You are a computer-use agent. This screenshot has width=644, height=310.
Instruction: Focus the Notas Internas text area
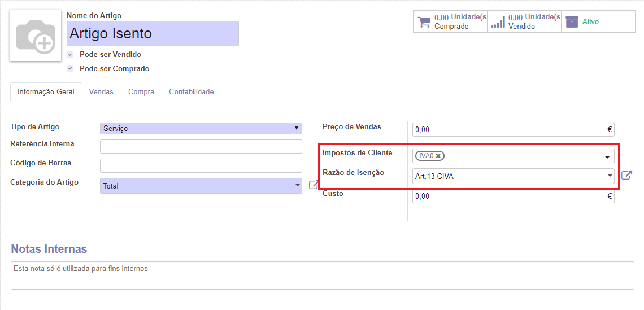pyautogui.click(x=322, y=276)
